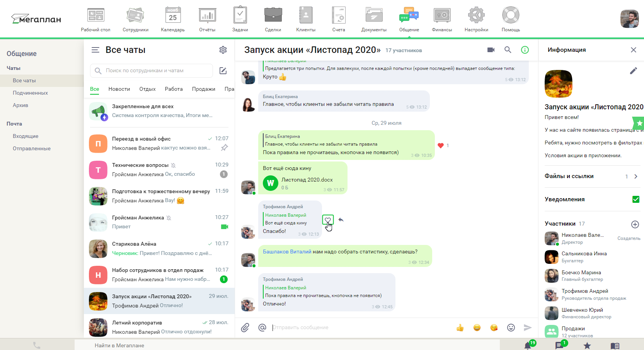Open Сальникова Инна participant profile
The image size is (644, 350).
pos(592,257)
